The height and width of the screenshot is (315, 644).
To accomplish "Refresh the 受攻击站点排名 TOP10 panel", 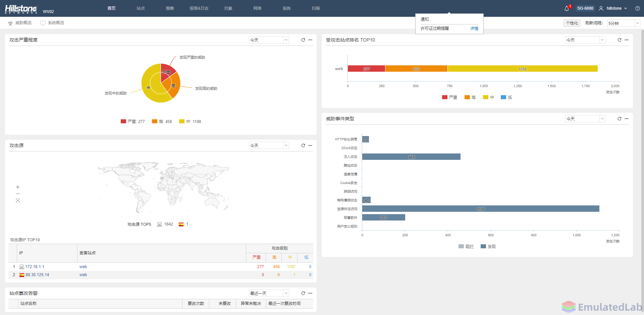I will pyautogui.click(x=620, y=40).
